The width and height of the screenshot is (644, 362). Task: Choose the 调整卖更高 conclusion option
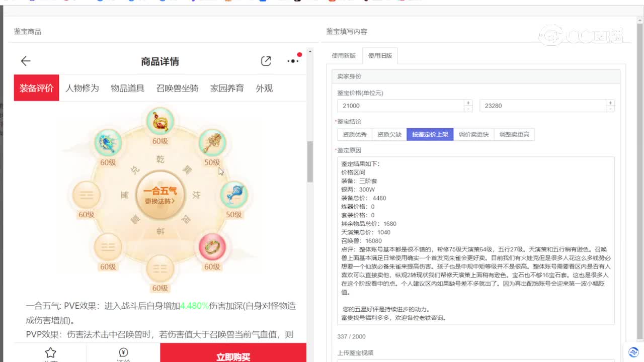514,134
